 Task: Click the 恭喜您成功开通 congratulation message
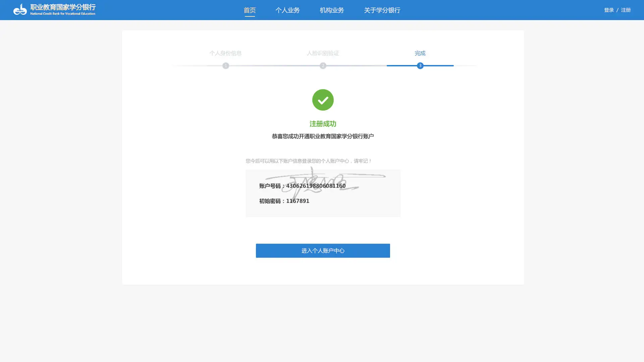pos(323,136)
